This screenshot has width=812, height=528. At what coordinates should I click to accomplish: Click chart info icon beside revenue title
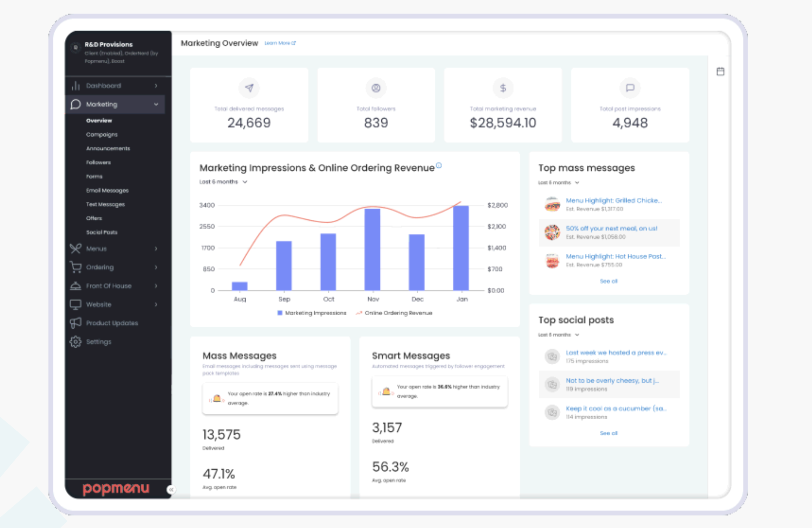[439, 166]
